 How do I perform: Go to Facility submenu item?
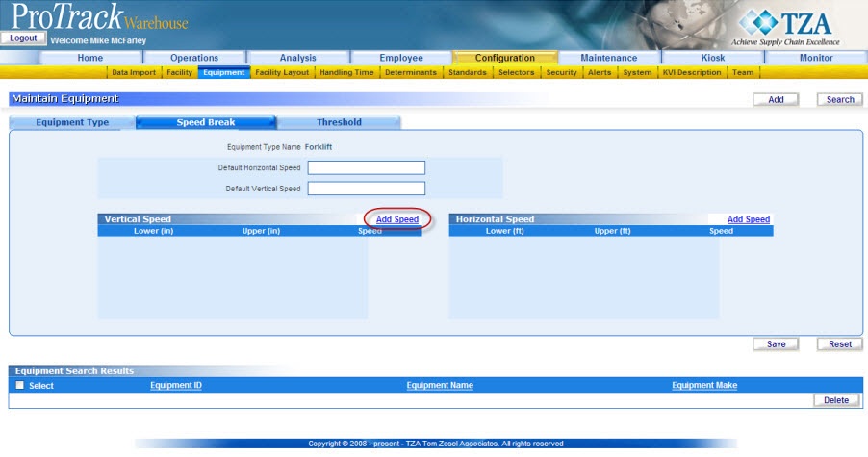pos(179,72)
